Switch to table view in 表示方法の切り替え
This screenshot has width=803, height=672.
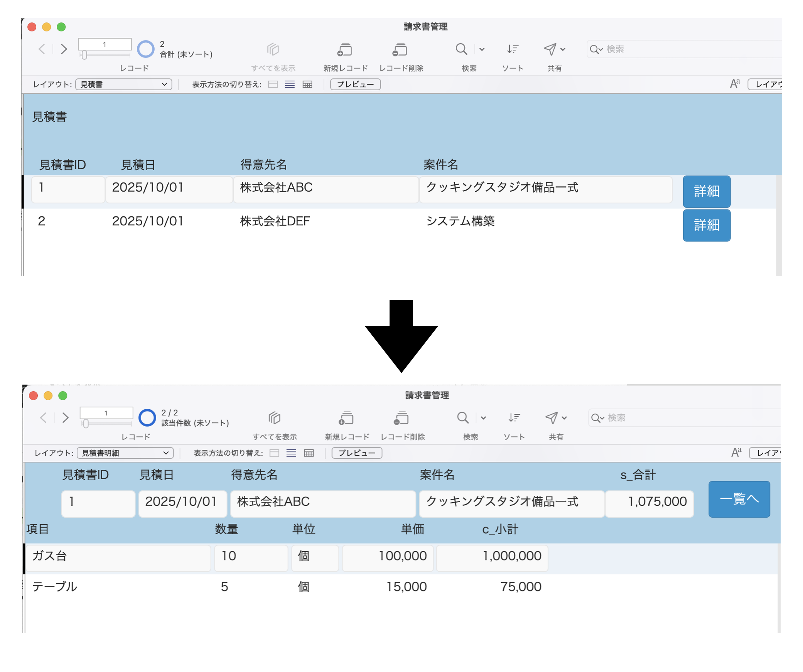tap(307, 84)
